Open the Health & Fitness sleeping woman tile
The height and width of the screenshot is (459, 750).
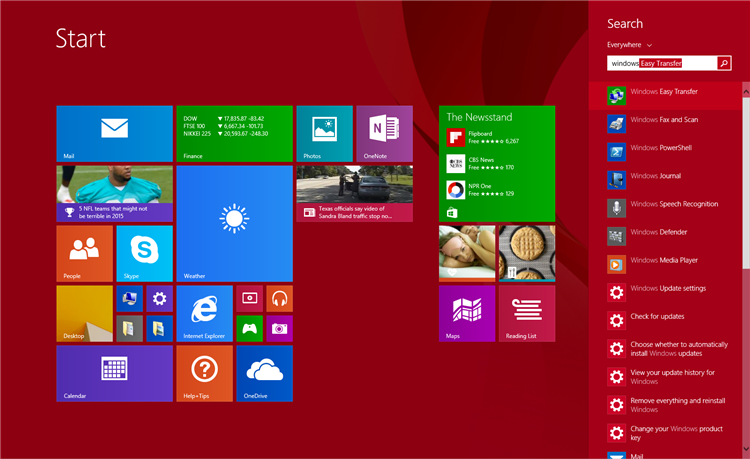click(467, 253)
